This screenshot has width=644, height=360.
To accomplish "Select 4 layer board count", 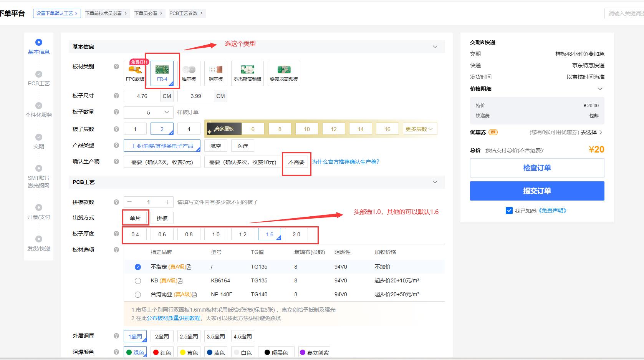I will coord(189,129).
